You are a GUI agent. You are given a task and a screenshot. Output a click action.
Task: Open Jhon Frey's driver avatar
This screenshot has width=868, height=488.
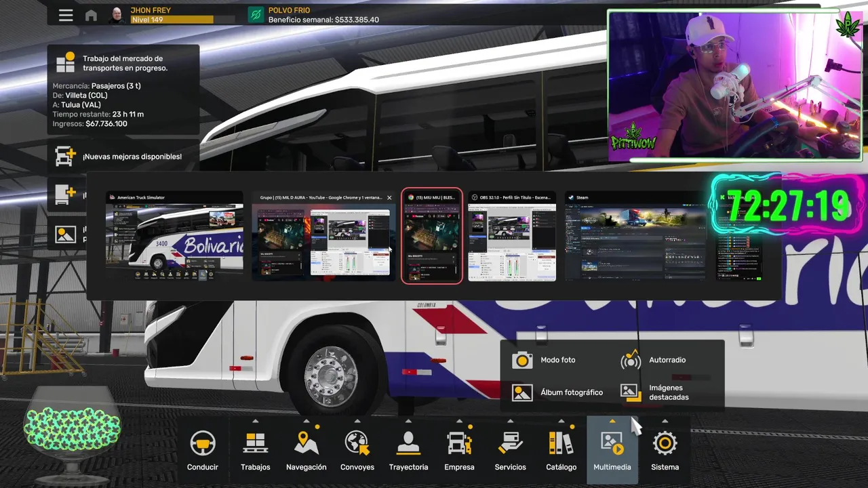117,15
